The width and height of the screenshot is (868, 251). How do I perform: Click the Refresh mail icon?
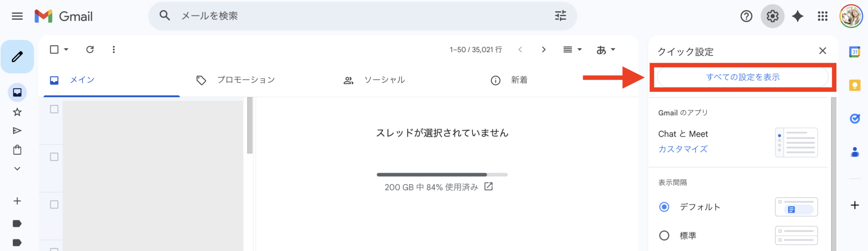(x=90, y=49)
